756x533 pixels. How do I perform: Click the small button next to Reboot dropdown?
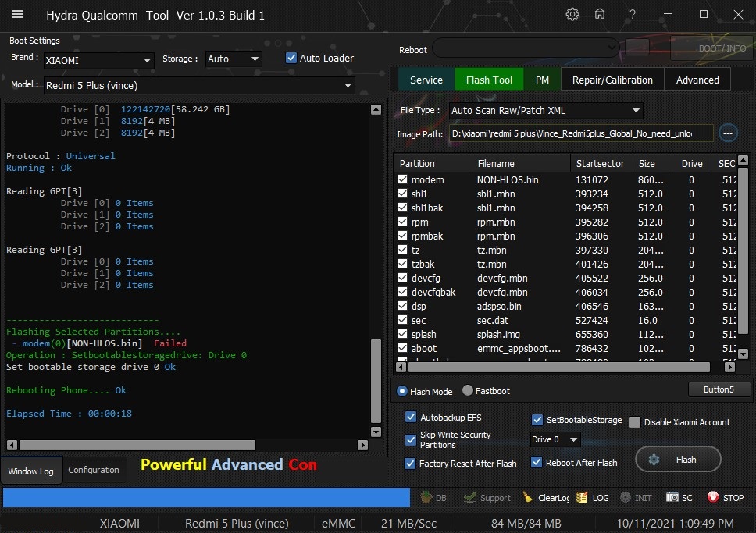pyautogui.click(x=637, y=48)
